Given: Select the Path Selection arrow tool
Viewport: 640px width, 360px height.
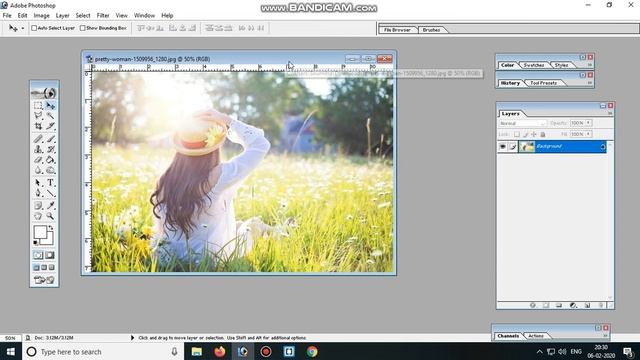Looking at the screenshot, I should tap(38, 182).
